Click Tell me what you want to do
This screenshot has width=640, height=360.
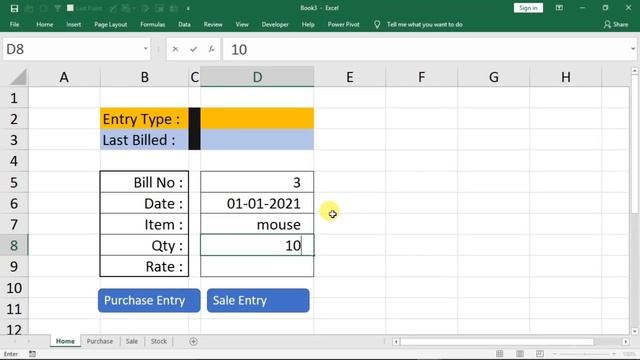(424, 24)
